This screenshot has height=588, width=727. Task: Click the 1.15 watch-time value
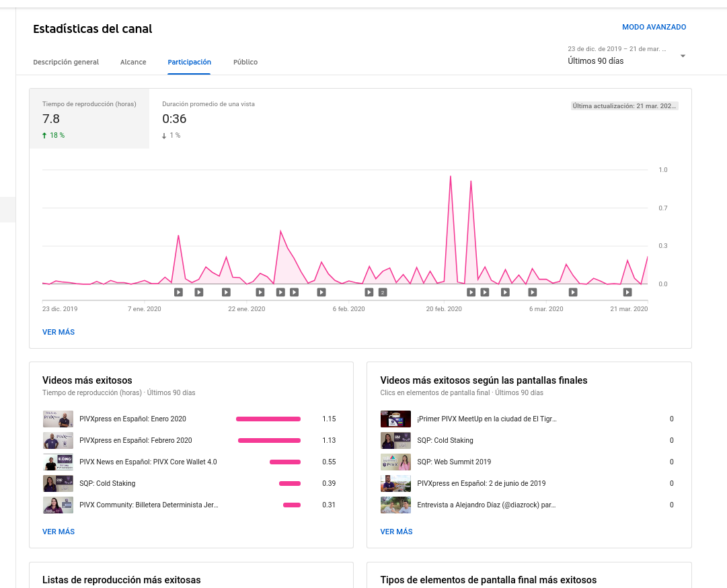point(329,419)
